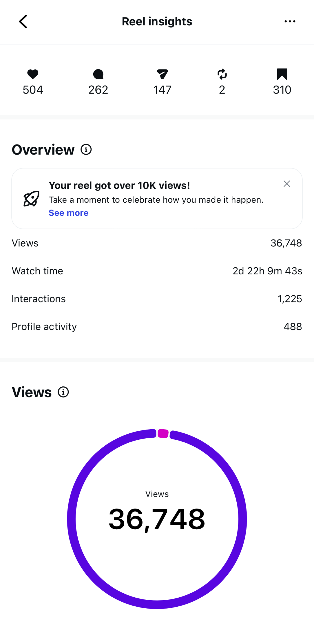Tap the heart likes icon

(x=33, y=74)
